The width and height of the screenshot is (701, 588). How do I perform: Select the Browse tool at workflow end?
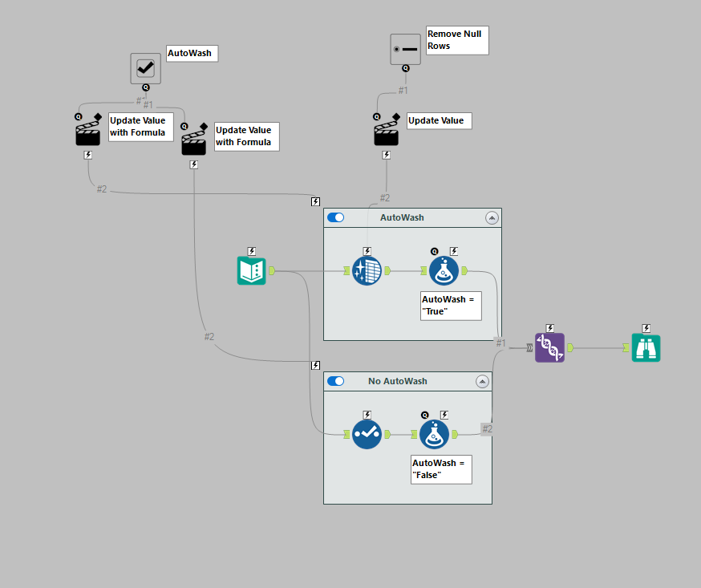coord(646,347)
